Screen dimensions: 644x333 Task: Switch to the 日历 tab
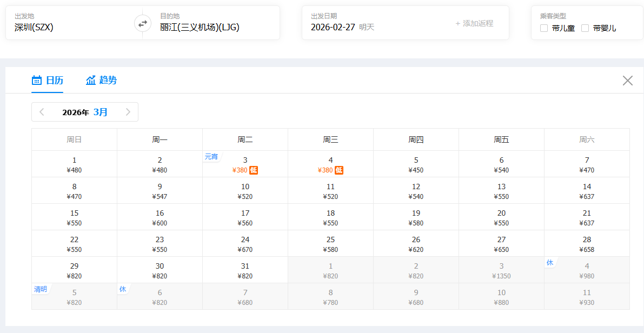[x=48, y=81]
